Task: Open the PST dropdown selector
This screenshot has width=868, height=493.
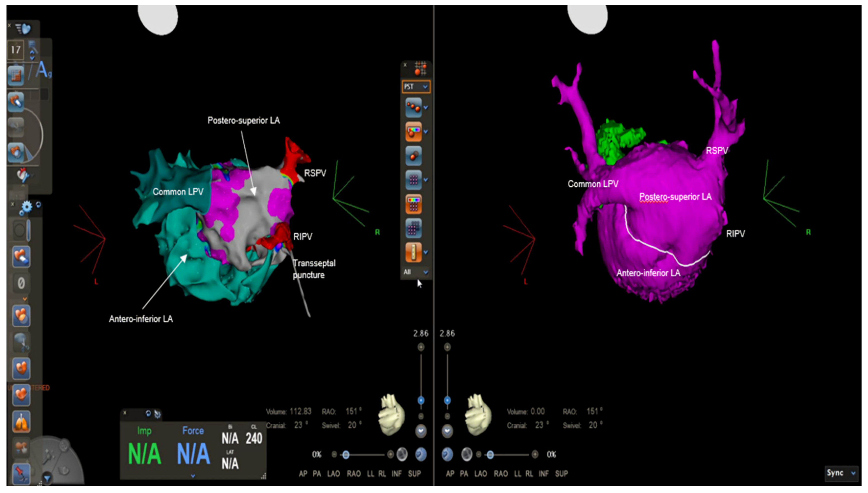Action: coord(416,87)
